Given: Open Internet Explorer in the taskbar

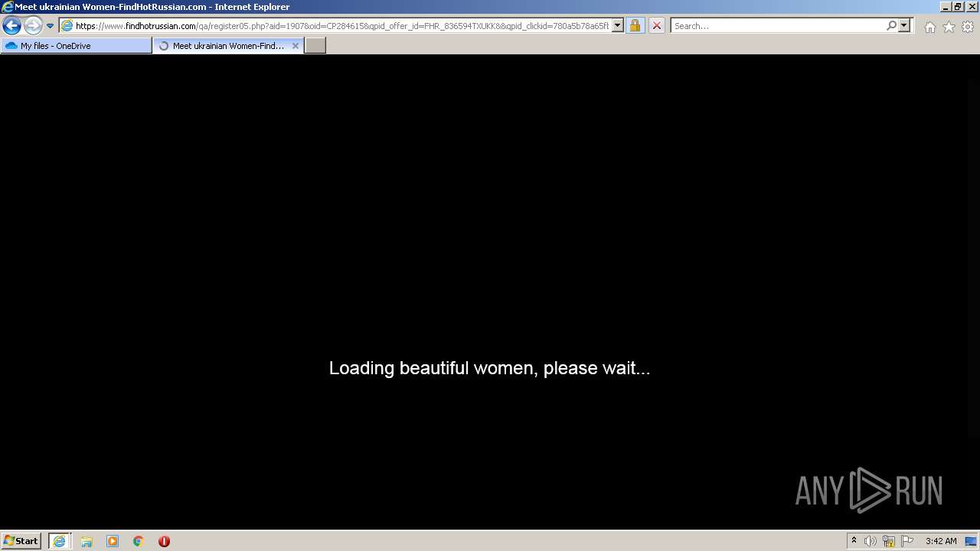Looking at the screenshot, I should click(60, 541).
